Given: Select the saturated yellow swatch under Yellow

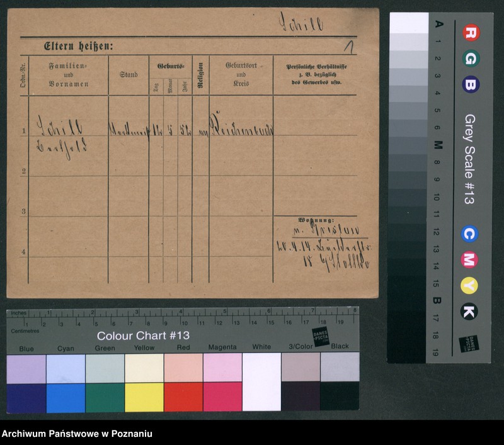Looking at the screenshot, I should [x=144, y=397].
